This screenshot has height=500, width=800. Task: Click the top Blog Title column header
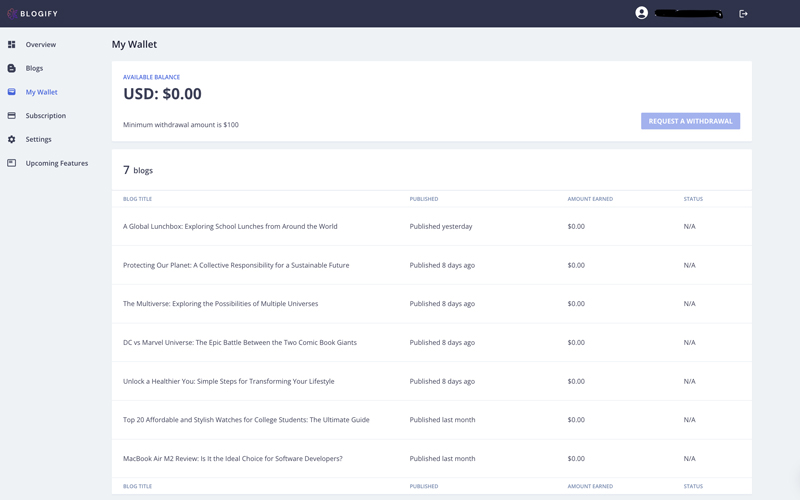click(x=137, y=199)
